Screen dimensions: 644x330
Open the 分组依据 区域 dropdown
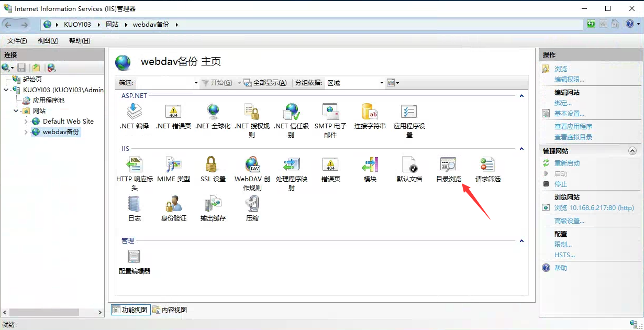(355, 83)
